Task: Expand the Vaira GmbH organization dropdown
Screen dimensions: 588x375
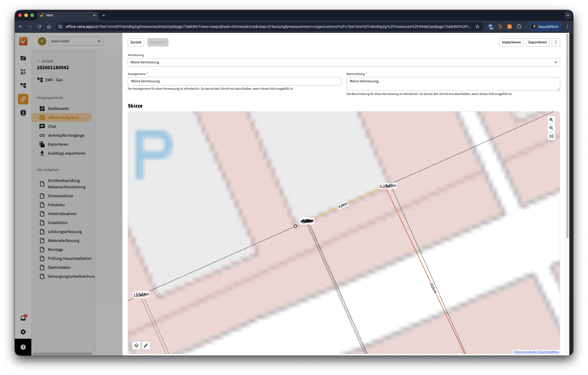Action: 76,41
